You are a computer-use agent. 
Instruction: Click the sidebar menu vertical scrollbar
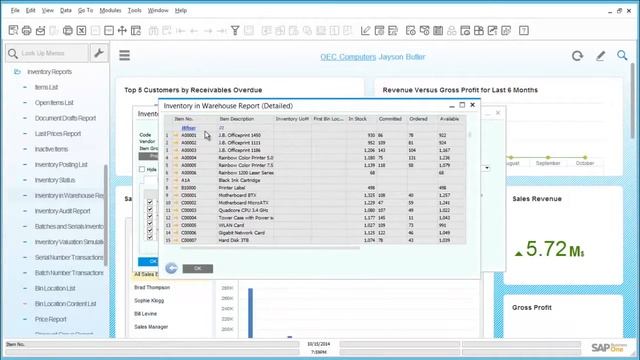[106, 215]
